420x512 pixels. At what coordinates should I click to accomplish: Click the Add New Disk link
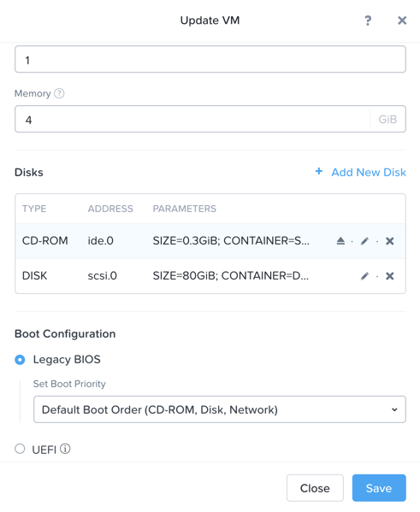tap(369, 172)
